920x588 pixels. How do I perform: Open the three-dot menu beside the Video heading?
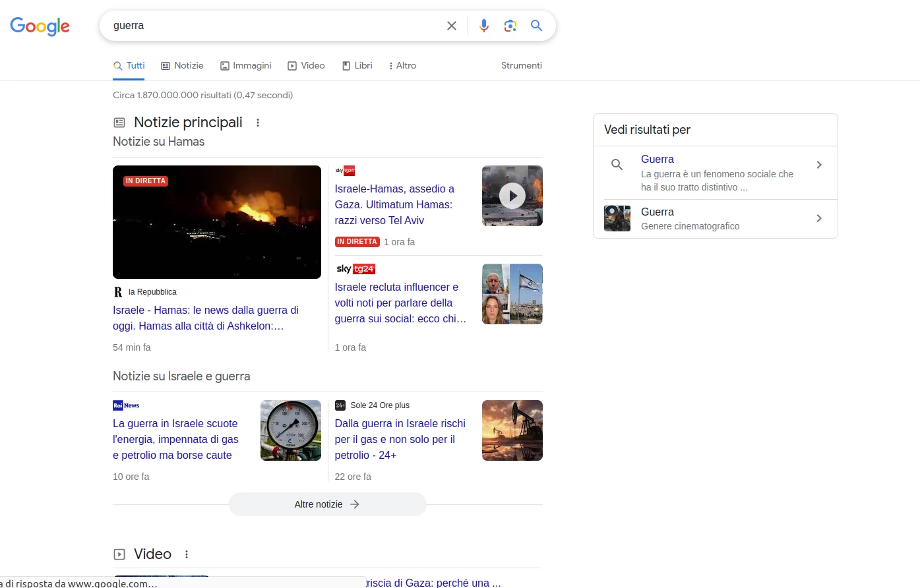click(x=187, y=554)
